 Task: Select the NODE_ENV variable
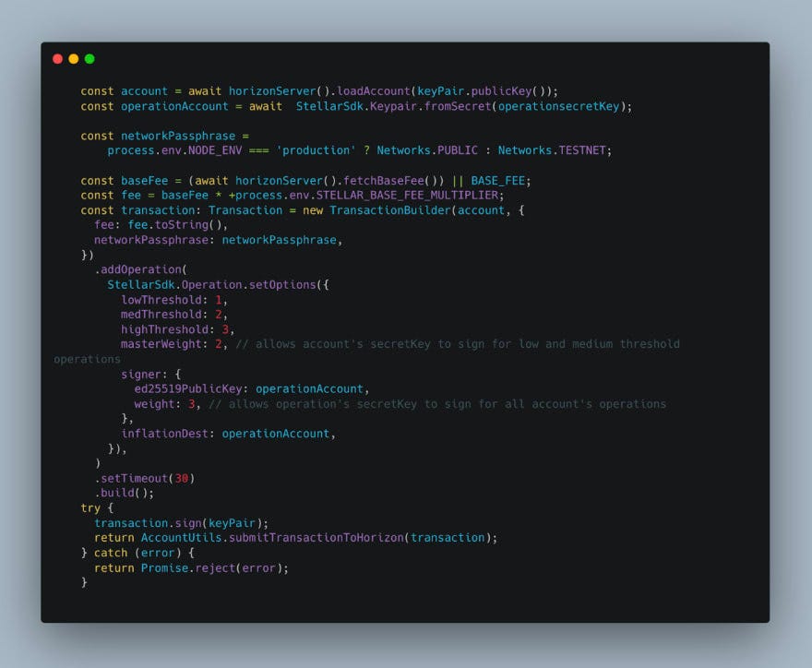click(215, 150)
